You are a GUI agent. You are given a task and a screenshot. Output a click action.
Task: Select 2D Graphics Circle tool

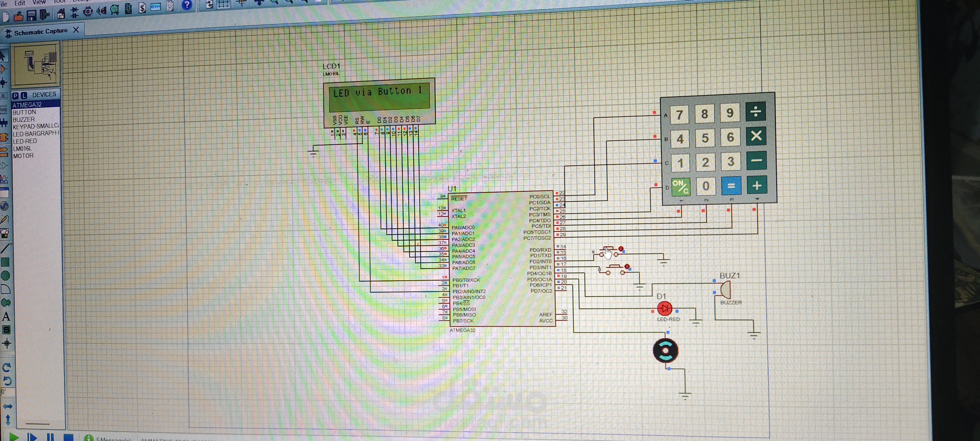[5, 276]
